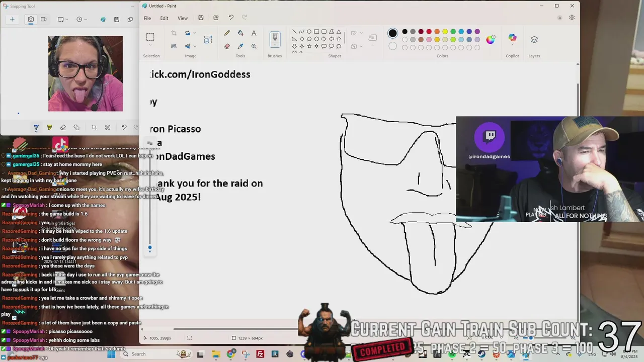Select the Pencil tool in Paint

(x=227, y=33)
